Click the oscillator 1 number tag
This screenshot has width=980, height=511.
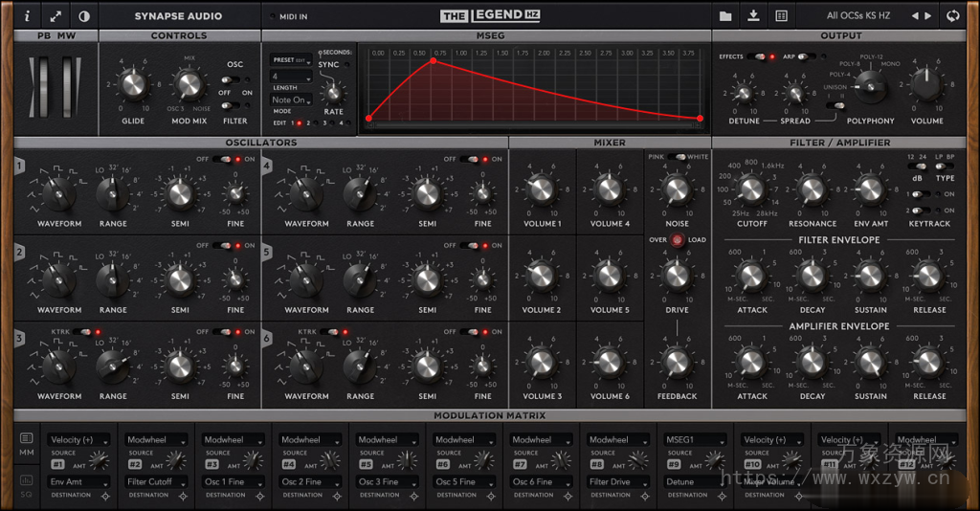[20, 167]
